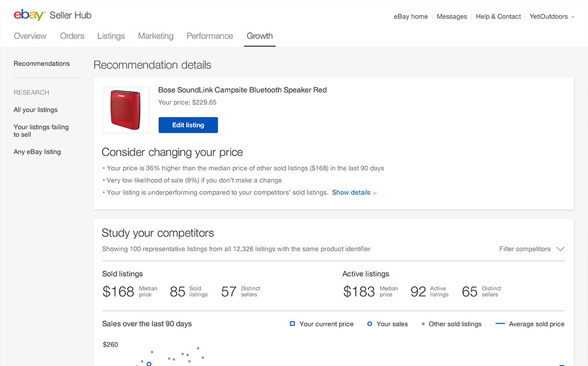Click the Study your competitors heading
The height and width of the screenshot is (366, 588).
point(158,233)
